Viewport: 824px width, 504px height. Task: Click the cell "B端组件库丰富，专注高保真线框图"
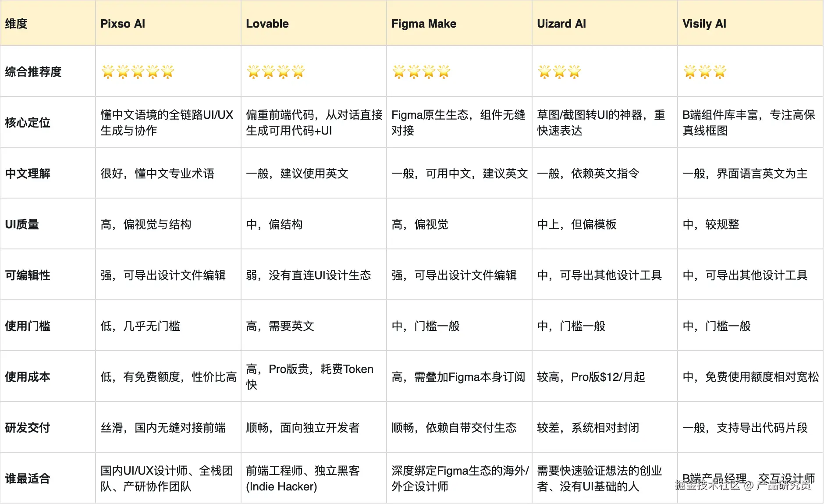pyautogui.click(x=750, y=122)
